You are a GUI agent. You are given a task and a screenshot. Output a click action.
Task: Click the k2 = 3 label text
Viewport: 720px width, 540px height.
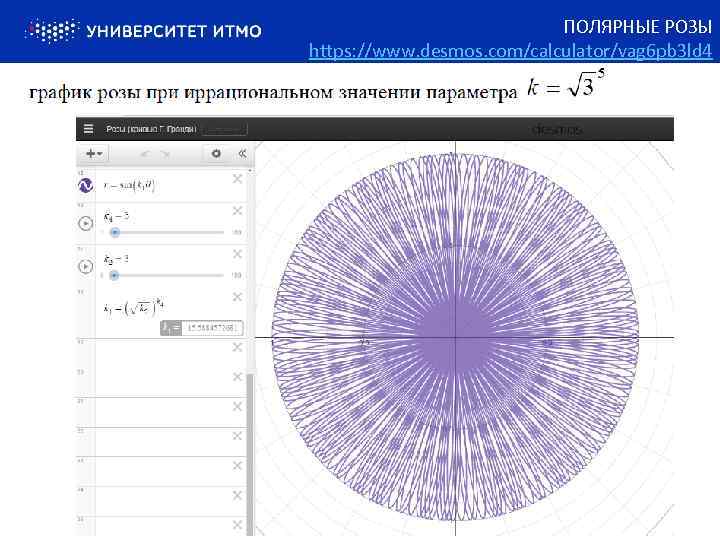[x=116, y=259]
